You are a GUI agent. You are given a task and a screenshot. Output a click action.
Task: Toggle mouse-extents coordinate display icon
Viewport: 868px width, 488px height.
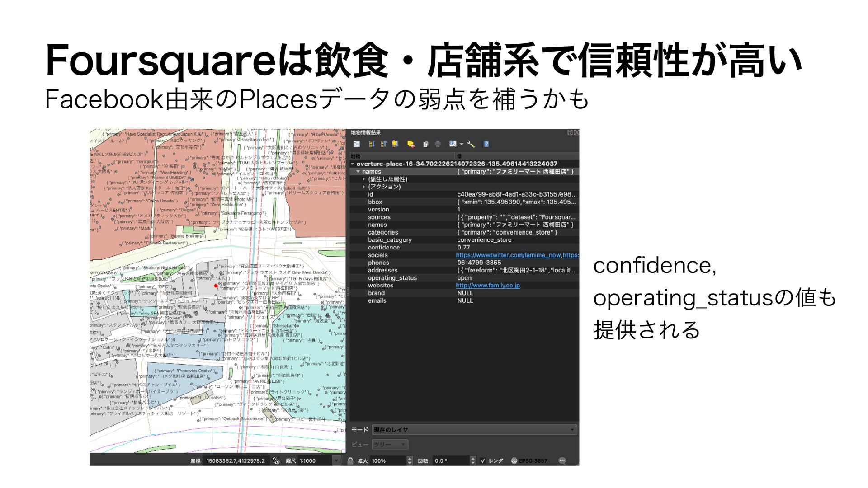[276, 460]
